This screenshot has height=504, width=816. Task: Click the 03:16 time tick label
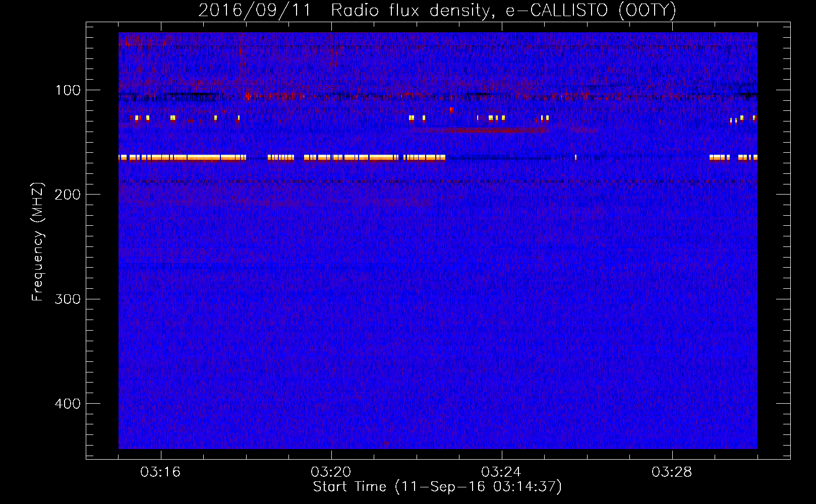click(160, 472)
